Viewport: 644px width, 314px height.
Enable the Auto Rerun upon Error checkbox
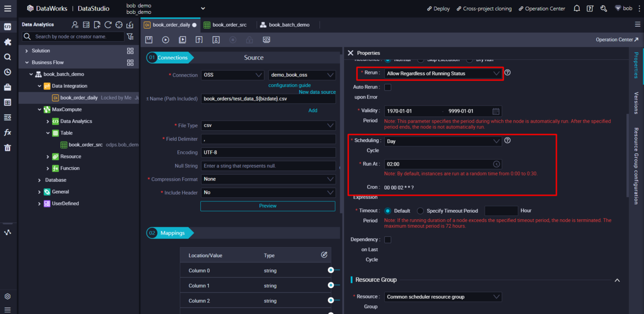(x=388, y=87)
